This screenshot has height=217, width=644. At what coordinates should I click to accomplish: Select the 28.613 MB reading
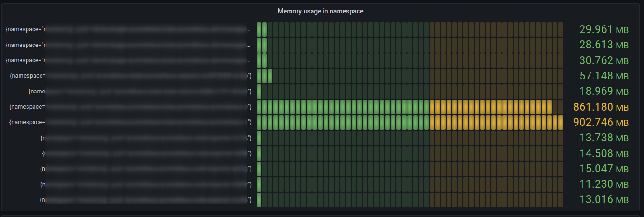tap(604, 45)
